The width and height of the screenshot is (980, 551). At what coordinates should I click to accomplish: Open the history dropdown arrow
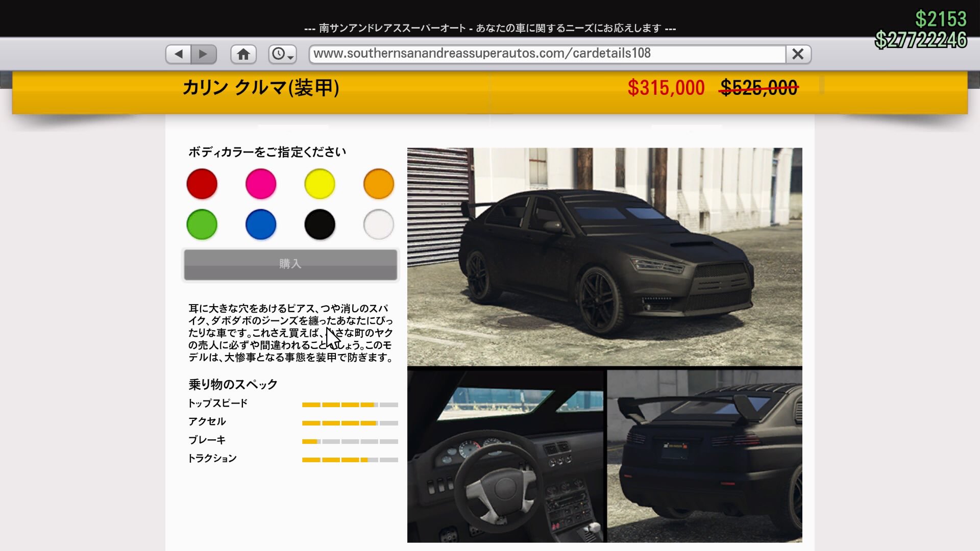coord(291,57)
